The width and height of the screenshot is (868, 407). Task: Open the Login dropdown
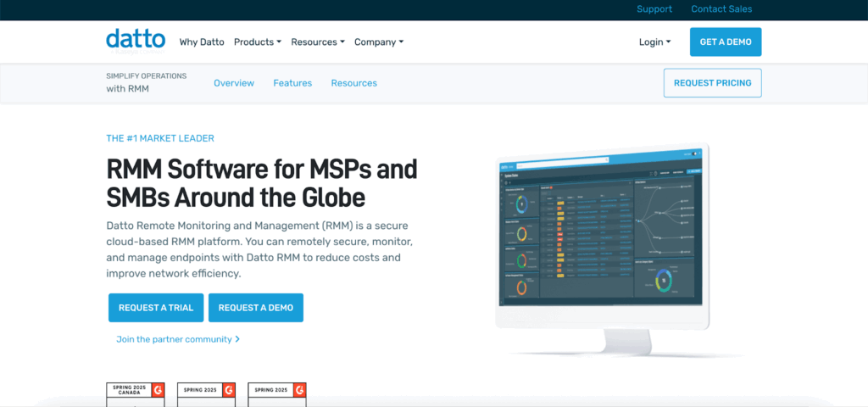click(654, 42)
